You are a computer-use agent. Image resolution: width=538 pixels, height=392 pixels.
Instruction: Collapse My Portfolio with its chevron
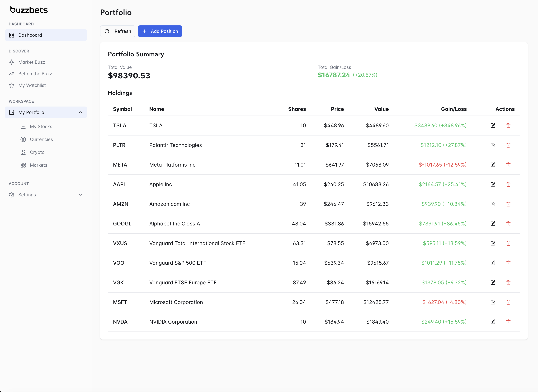pyautogui.click(x=80, y=112)
